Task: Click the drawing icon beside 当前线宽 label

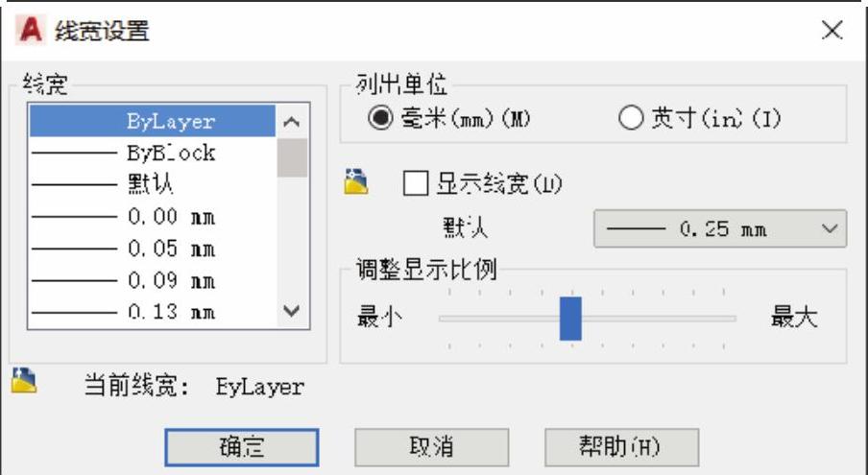Action: 24,380
